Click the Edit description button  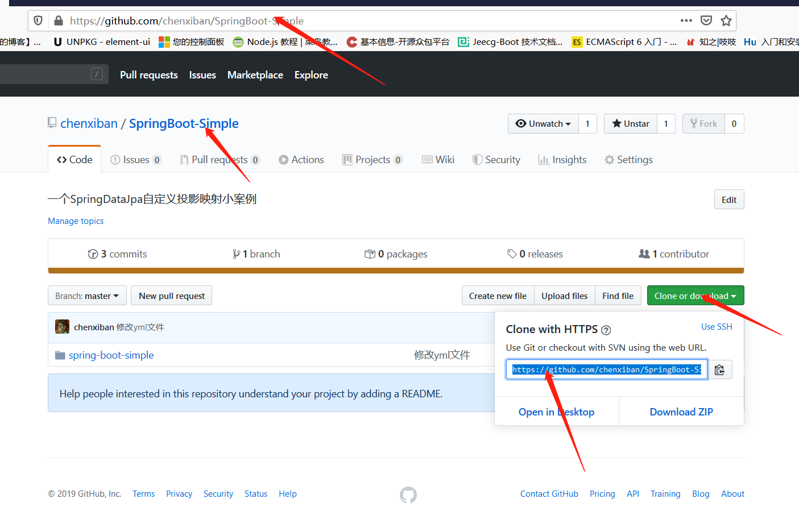tap(729, 199)
